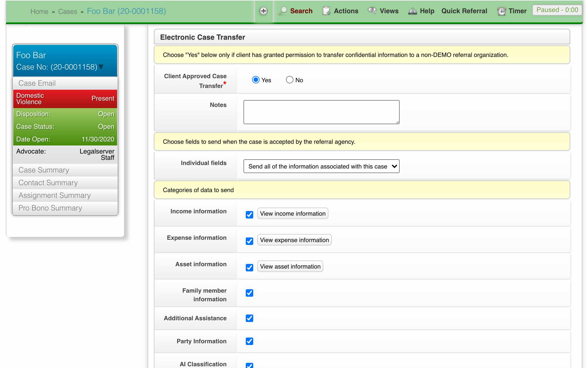Open the Search menu
Viewport: 588px width, 368px height.
[301, 11]
